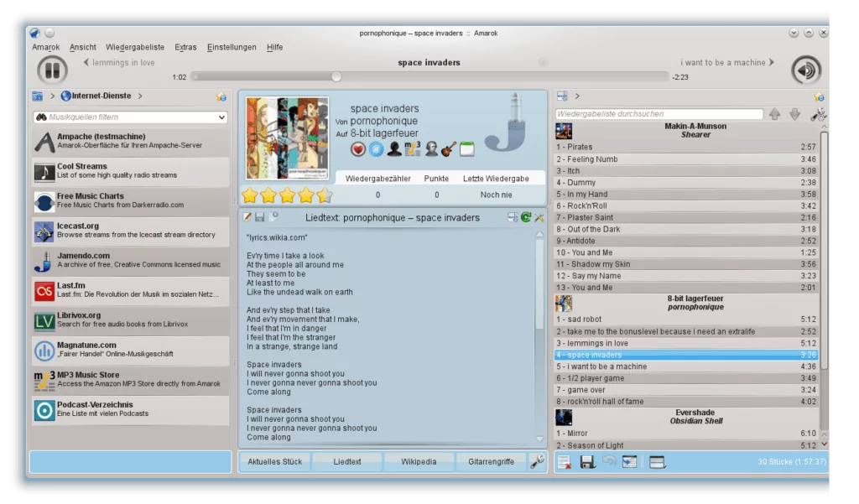
Task: Mute audio via the speaker volume icon
Action: (806, 70)
